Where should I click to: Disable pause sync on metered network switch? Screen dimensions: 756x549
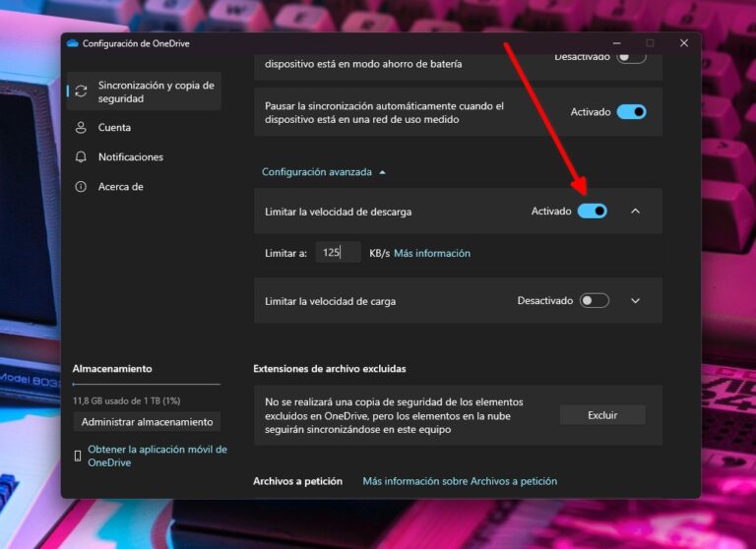(631, 112)
